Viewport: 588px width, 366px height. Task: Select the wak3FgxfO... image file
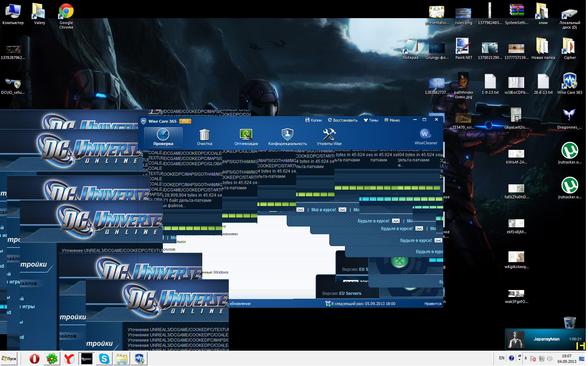tap(517, 297)
